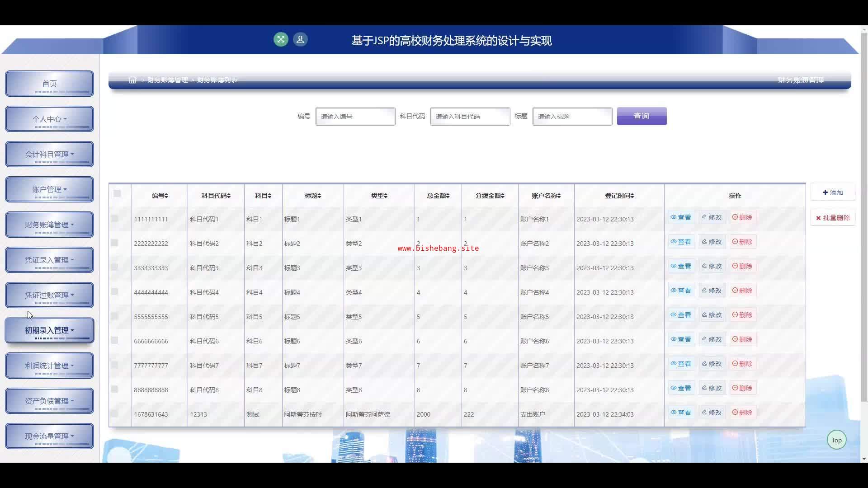Viewport: 868px width, 488px height.
Task: Click the 查询 search button
Action: [641, 116]
